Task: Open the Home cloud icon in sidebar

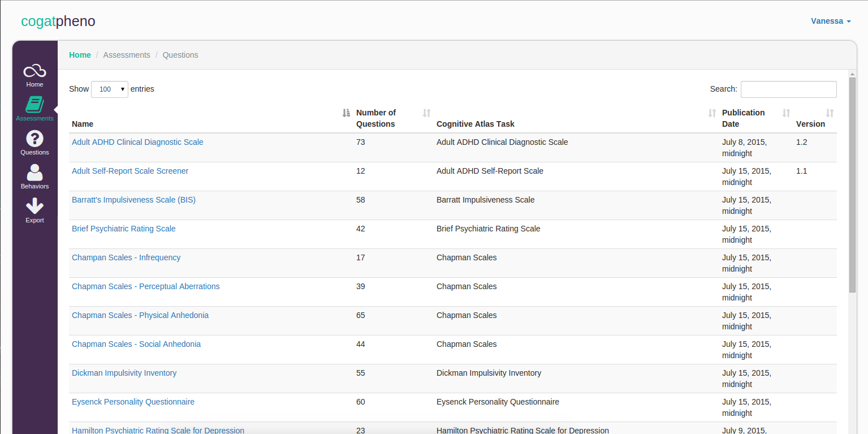Action: [x=34, y=71]
